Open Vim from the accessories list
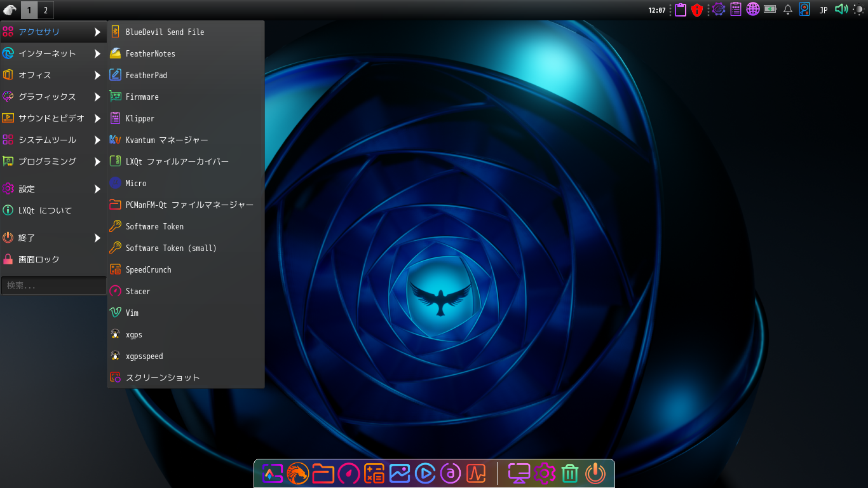 [186, 313]
